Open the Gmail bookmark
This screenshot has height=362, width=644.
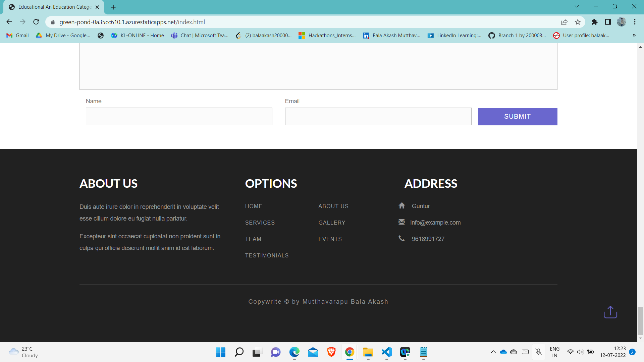(x=18, y=35)
